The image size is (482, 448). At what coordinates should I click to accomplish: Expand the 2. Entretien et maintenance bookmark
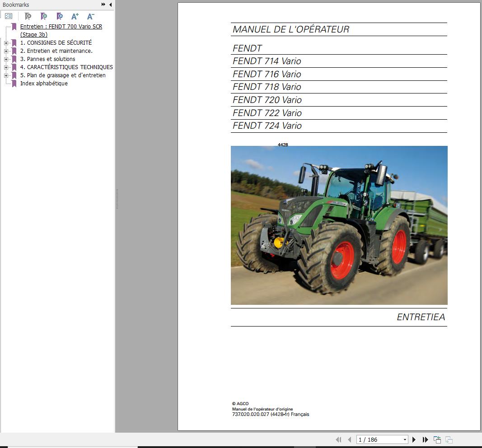tap(6, 51)
